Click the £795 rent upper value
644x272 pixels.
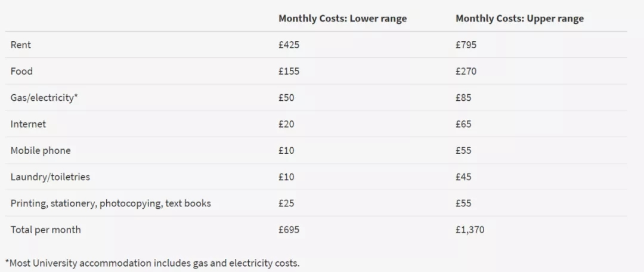coord(466,45)
